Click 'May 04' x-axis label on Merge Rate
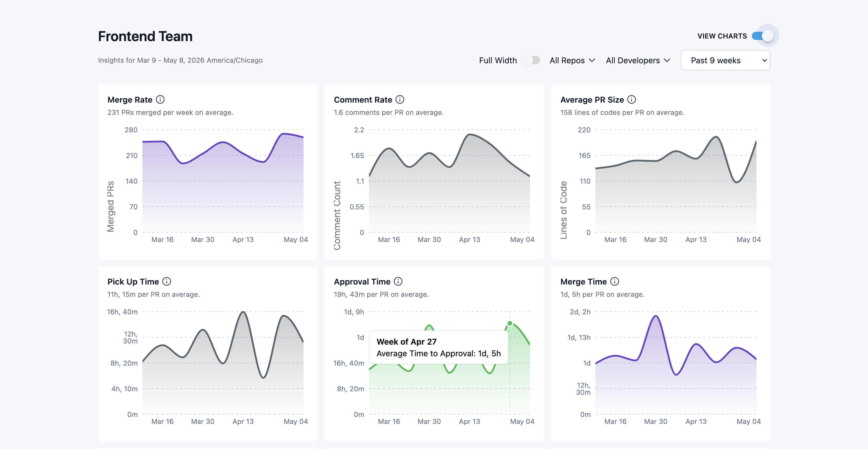This screenshot has height=449, width=868. coord(295,240)
